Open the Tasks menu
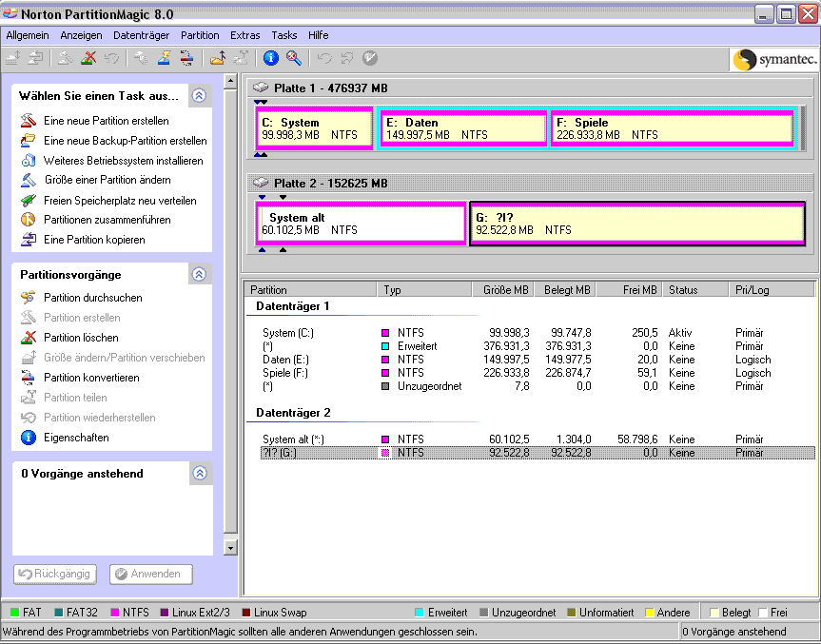This screenshot has width=821, height=644. click(284, 35)
